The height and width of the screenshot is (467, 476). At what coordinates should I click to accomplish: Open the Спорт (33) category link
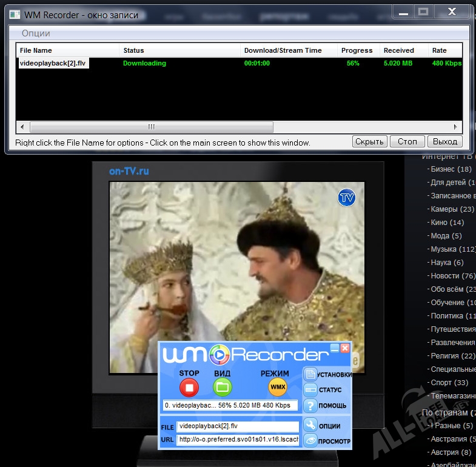point(449,383)
